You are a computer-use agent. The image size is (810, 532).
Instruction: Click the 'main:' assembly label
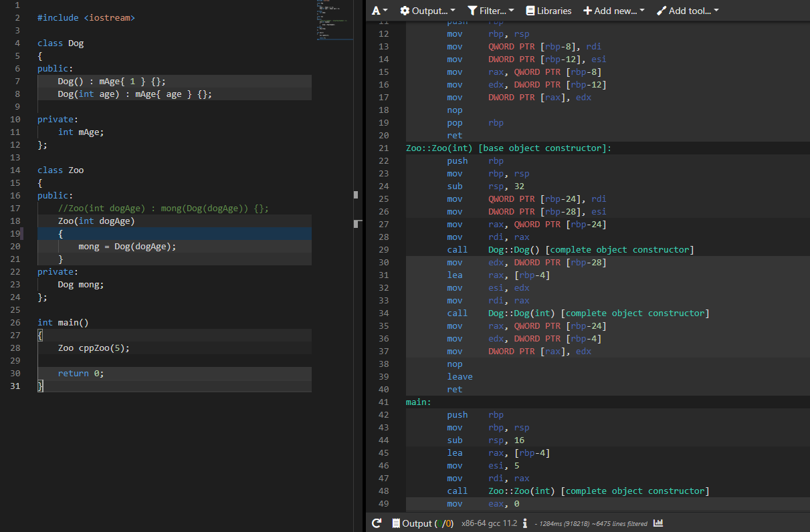[x=419, y=402]
